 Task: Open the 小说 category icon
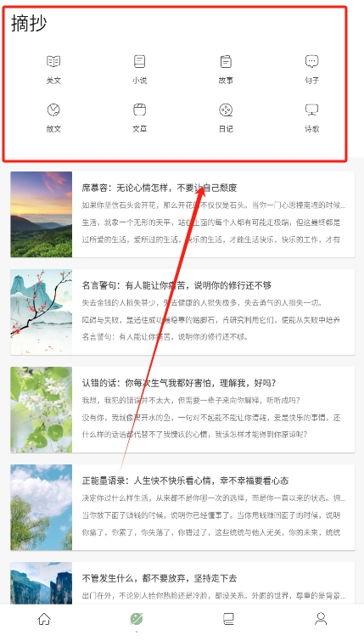click(x=139, y=62)
